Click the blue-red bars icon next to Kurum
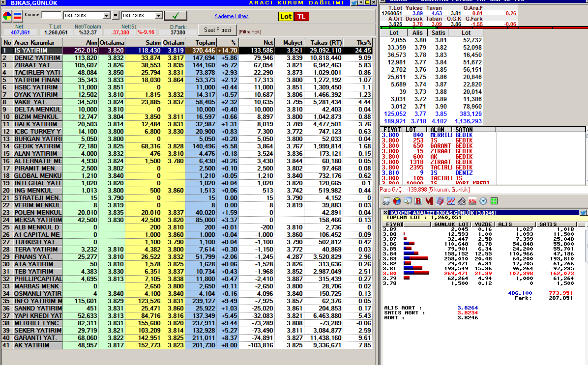 coord(17,16)
